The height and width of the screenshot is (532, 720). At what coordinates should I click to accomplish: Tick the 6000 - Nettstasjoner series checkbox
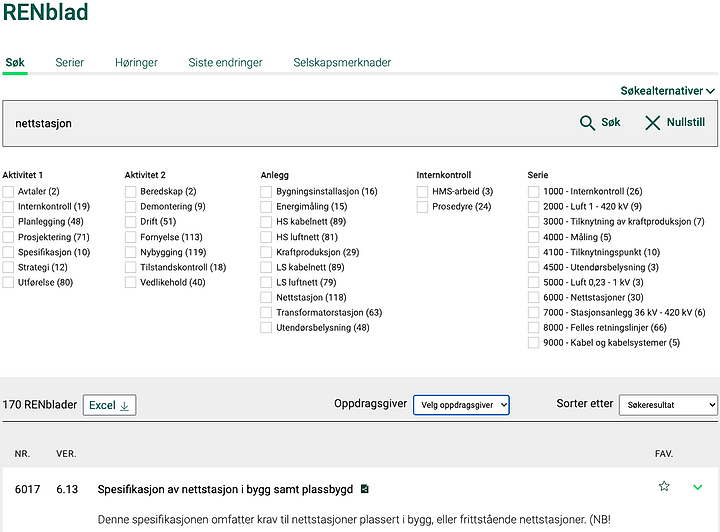pyautogui.click(x=533, y=297)
